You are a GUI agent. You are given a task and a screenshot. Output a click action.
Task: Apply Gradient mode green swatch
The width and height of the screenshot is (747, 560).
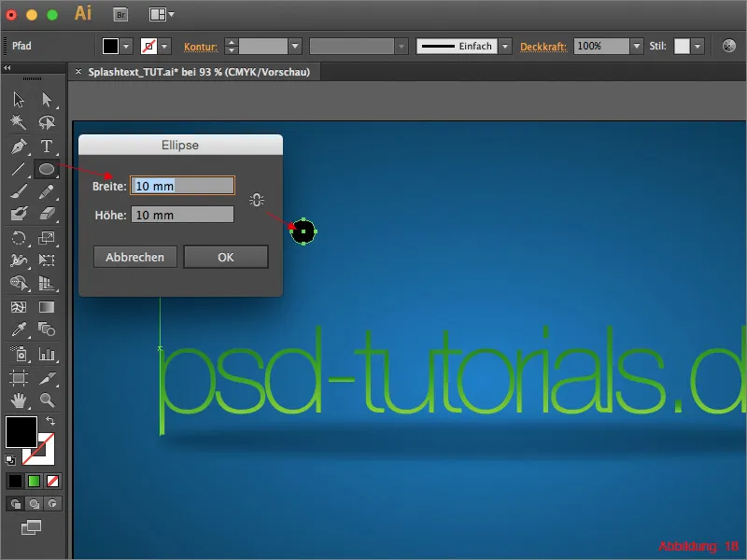[34, 482]
